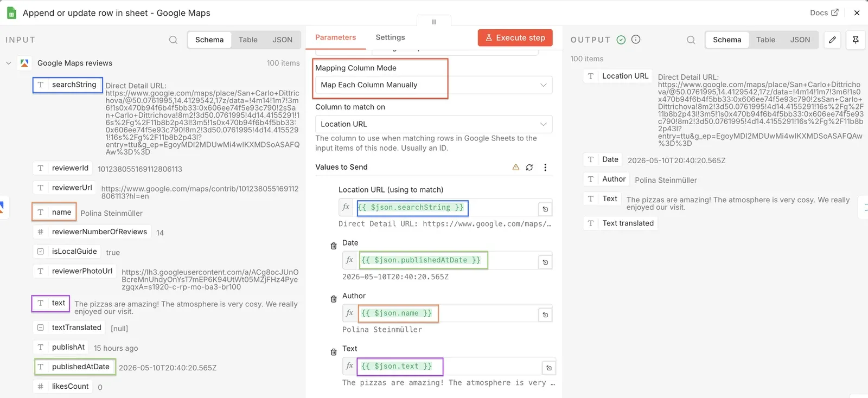Click the $json.name expression input
This screenshot has width=868, height=398.
click(x=448, y=313)
